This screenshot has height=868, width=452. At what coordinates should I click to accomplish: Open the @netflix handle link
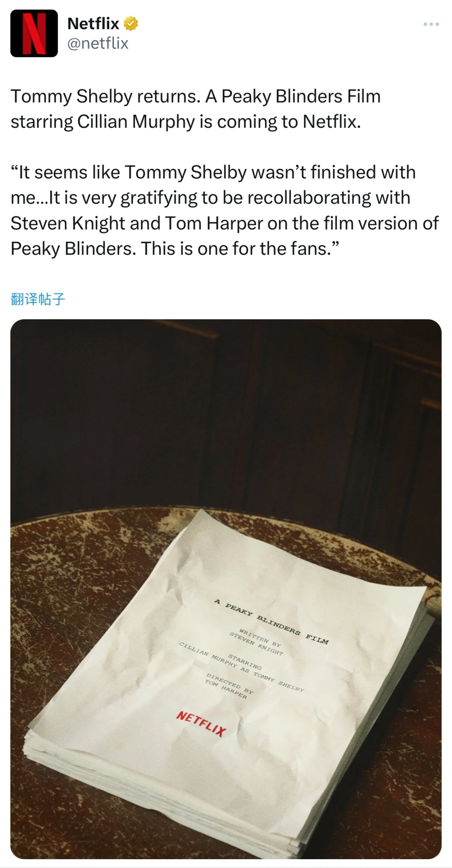[x=98, y=43]
